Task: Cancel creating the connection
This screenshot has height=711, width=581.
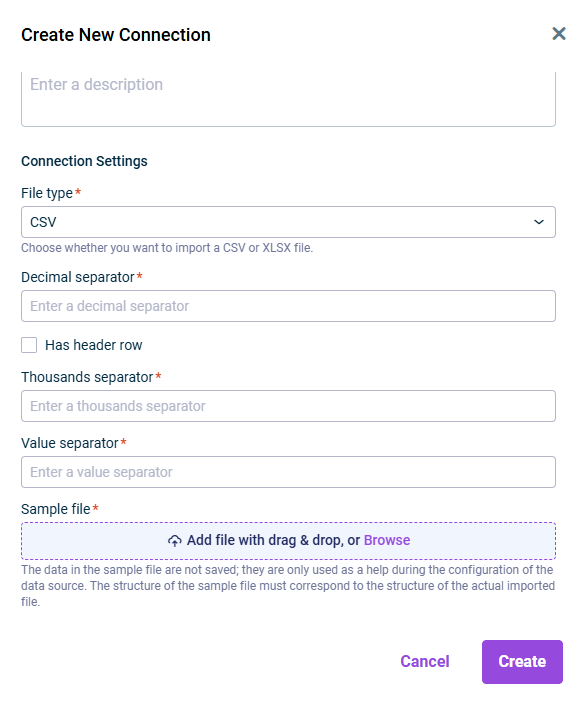Action: click(425, 662)
